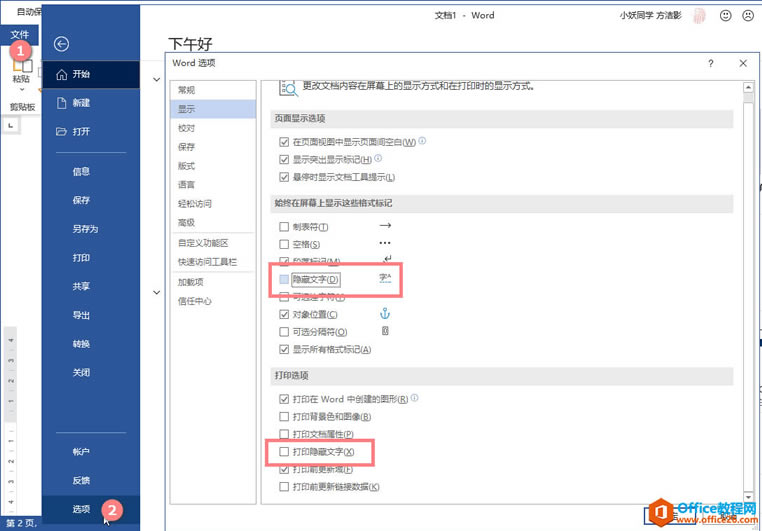Expand the lower chevron left of the dialog
This screenshot has height=531, width=762.
click(156, 292)
